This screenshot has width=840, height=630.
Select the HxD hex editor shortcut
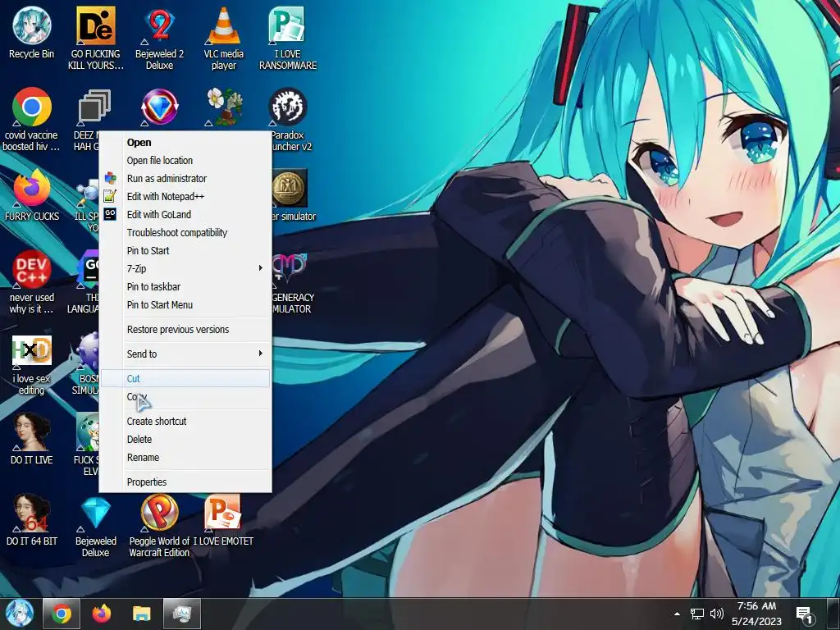point(32,364)
